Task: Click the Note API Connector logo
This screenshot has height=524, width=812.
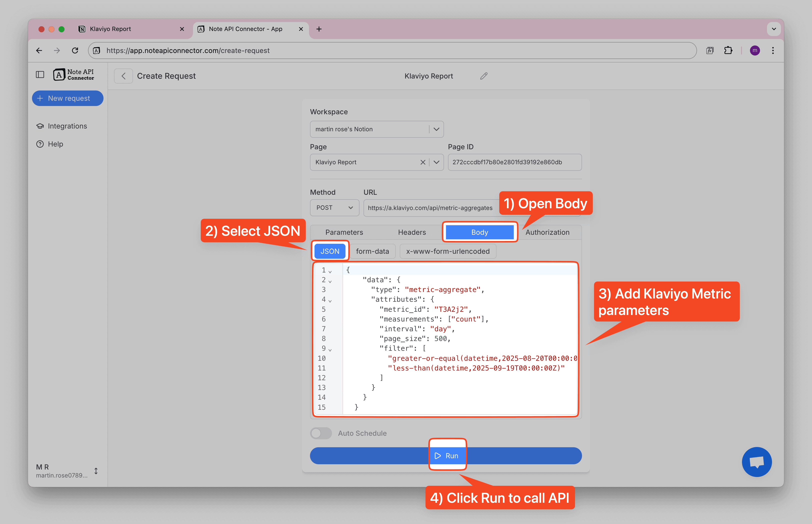Action: [x=73, y=74]
